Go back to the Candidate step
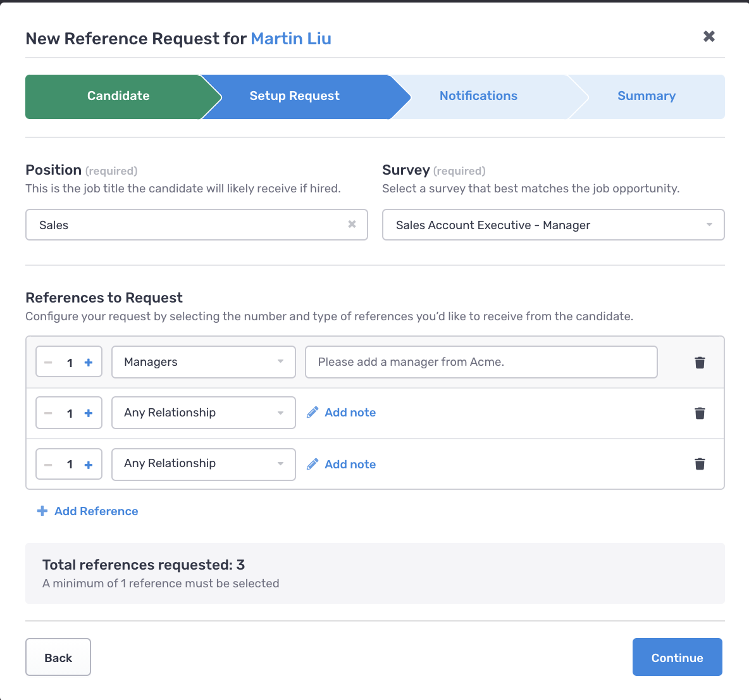This screenshot has width=749, height=700. point(118,96)
